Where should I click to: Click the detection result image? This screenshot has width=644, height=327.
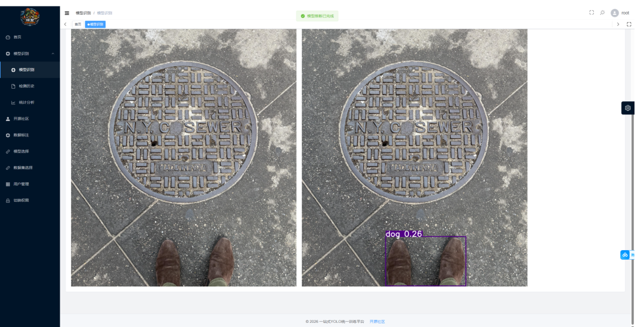[414, 158]
